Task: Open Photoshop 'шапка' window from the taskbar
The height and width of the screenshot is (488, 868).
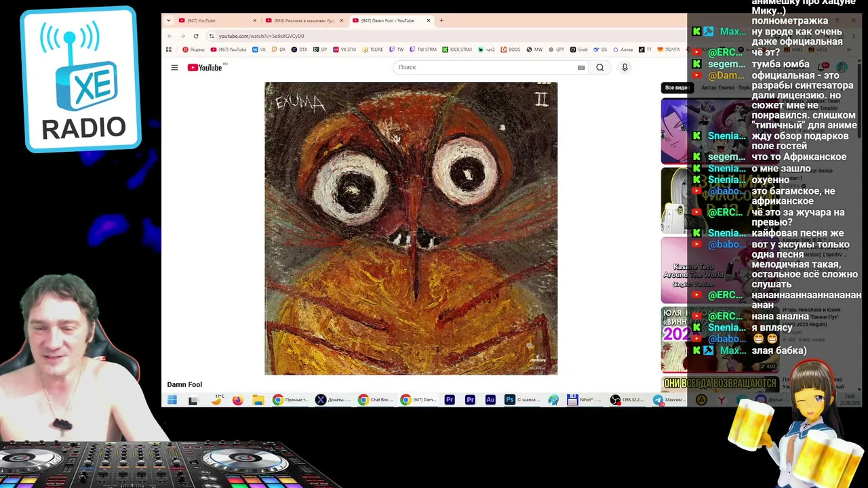Action: tap(524, 400)
